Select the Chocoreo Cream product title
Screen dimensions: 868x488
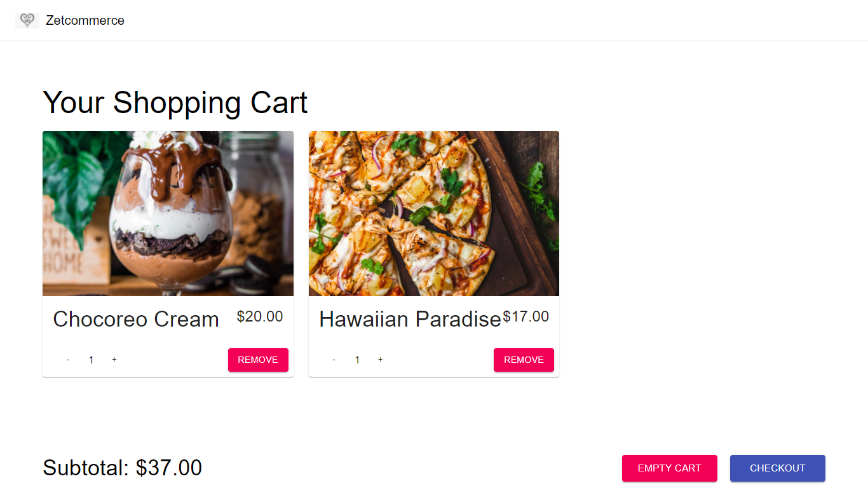coord(136,319)
